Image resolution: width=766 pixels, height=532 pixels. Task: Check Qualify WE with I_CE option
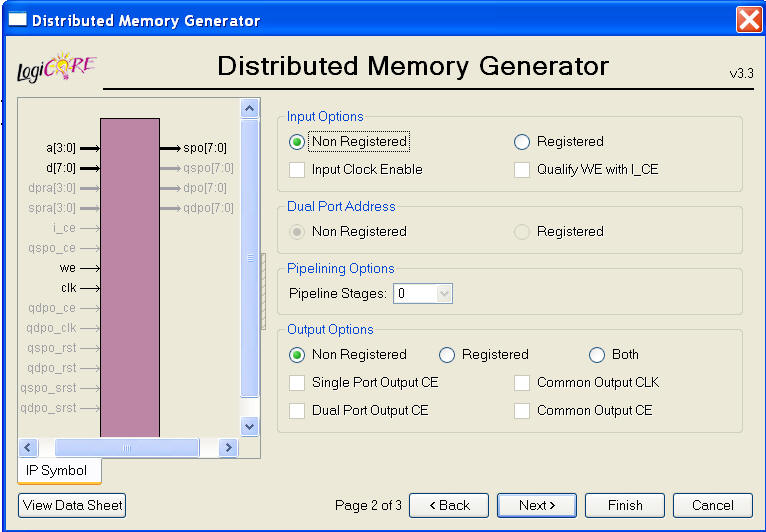(x=522, y=170)
